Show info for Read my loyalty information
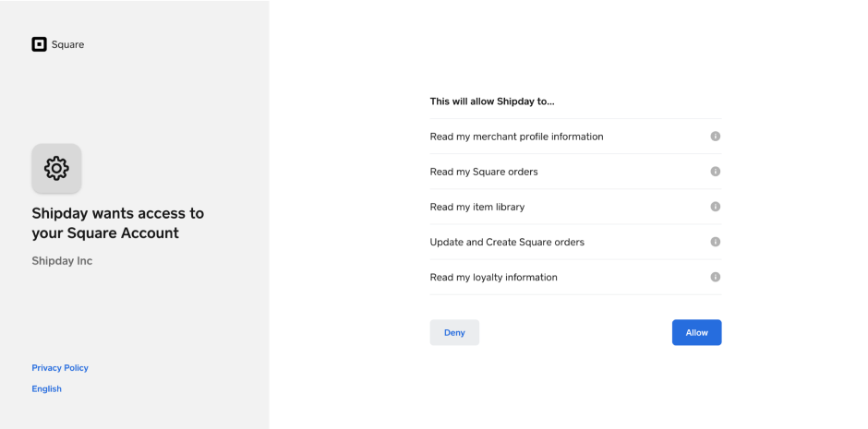The width and height of the screenshot is (868, 429). [716, 277]
